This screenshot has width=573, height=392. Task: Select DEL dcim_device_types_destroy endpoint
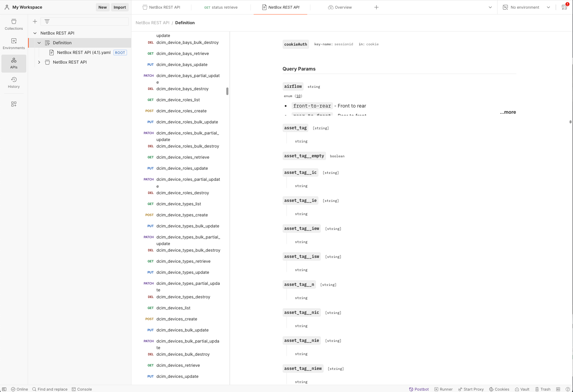(183, 297)
